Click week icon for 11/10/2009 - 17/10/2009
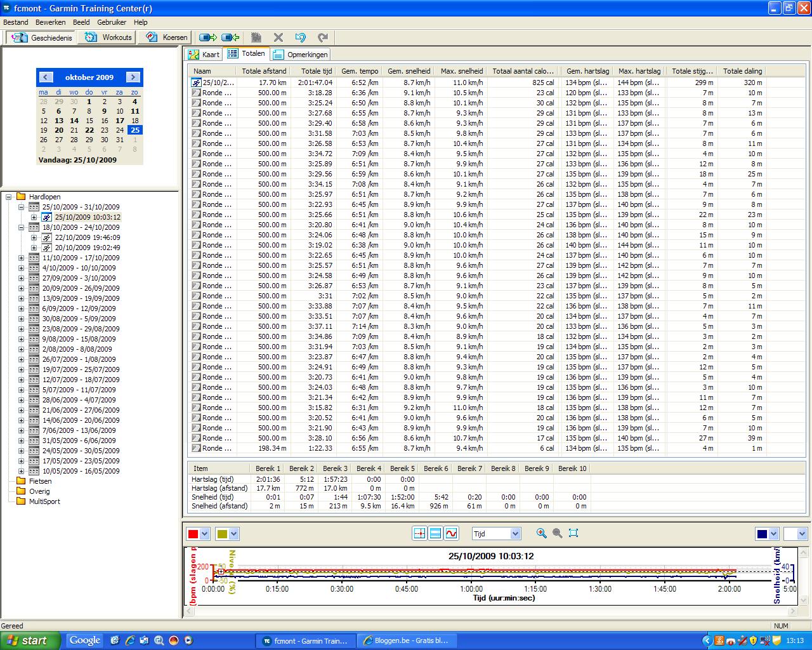The image size is (812, 650). [x=34, y=258]
